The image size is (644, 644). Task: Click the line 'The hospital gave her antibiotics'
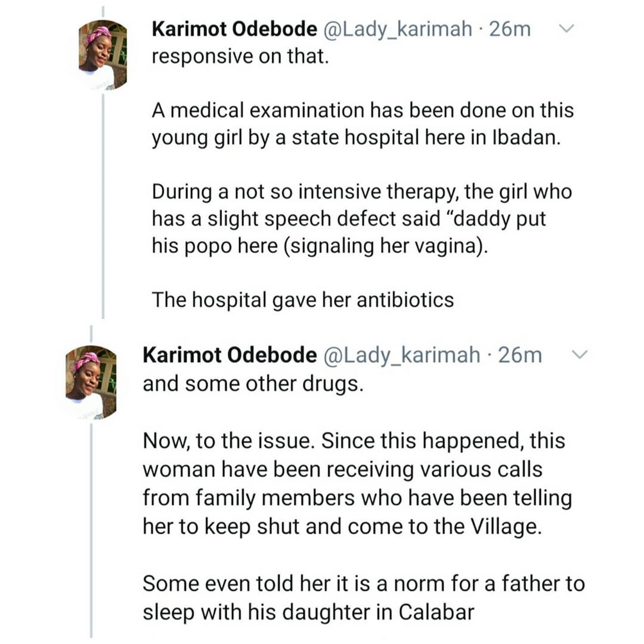tap(303, 299)
